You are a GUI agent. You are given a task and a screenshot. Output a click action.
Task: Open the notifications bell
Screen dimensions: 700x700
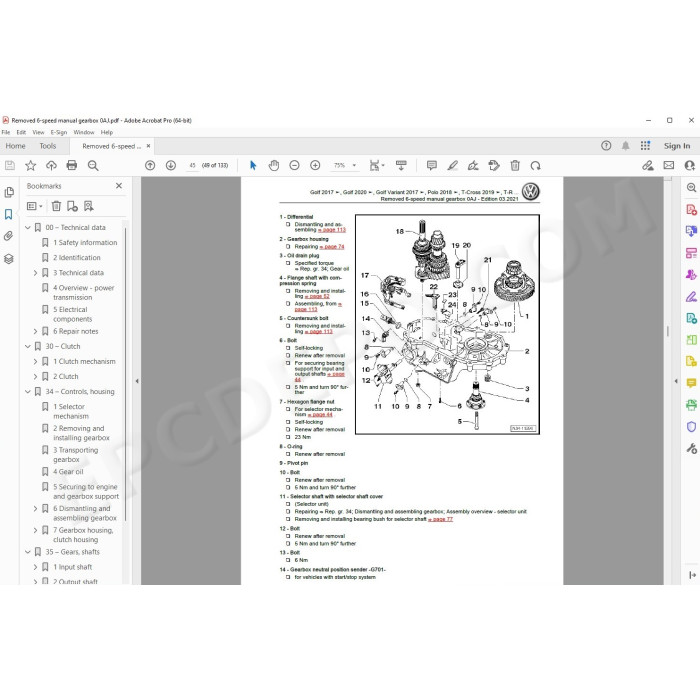(x=625, y=146)
